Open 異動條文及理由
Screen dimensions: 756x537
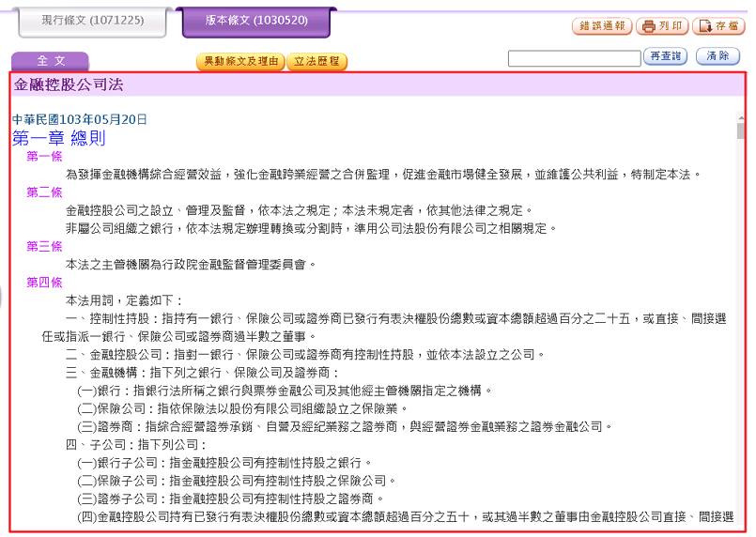click(x=239, y=62)
